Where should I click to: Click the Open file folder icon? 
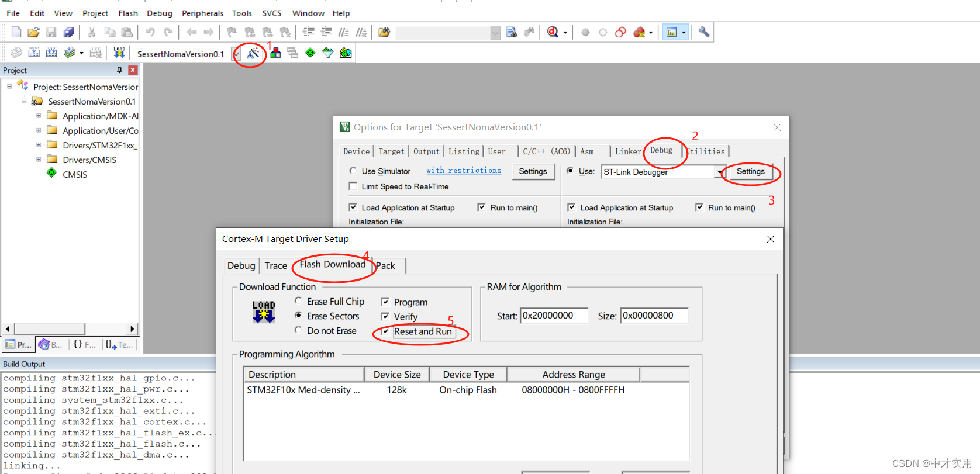[x=34, y=32]
